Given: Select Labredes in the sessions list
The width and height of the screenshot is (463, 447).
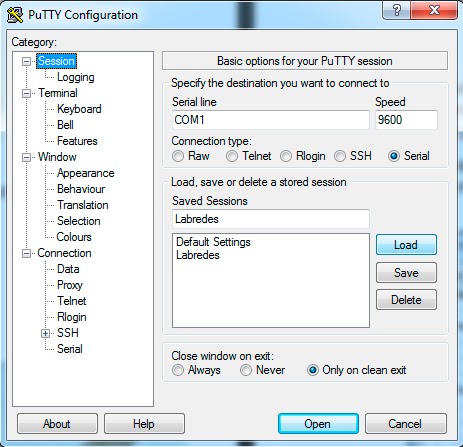Looking at the screenshot, I should click(198, 255).
